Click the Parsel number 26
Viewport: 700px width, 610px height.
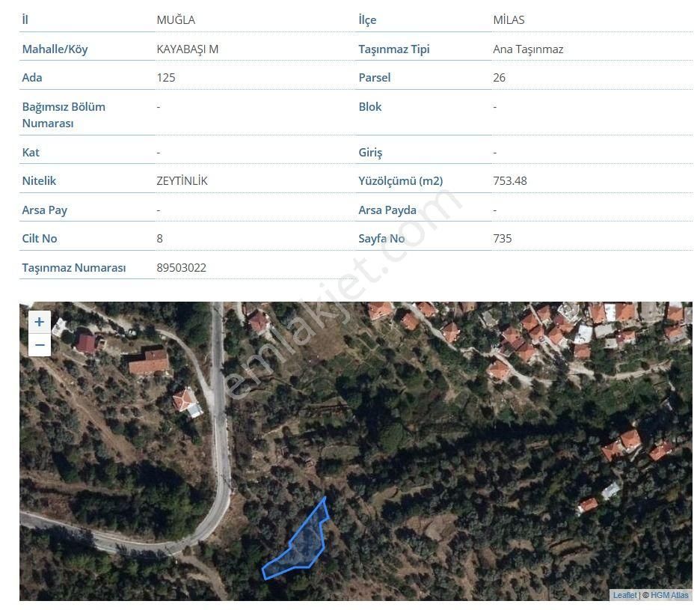pos(499,77)
